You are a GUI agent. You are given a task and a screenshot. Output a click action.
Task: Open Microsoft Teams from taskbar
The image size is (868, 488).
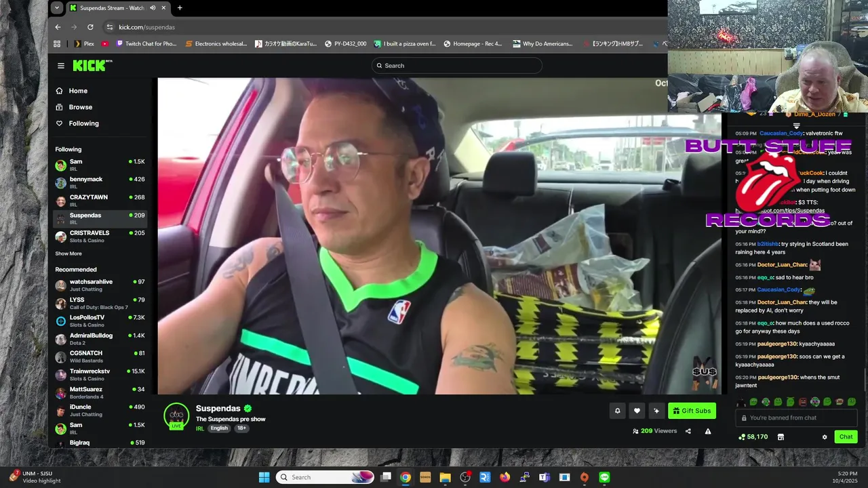click(x=545, y=477)
